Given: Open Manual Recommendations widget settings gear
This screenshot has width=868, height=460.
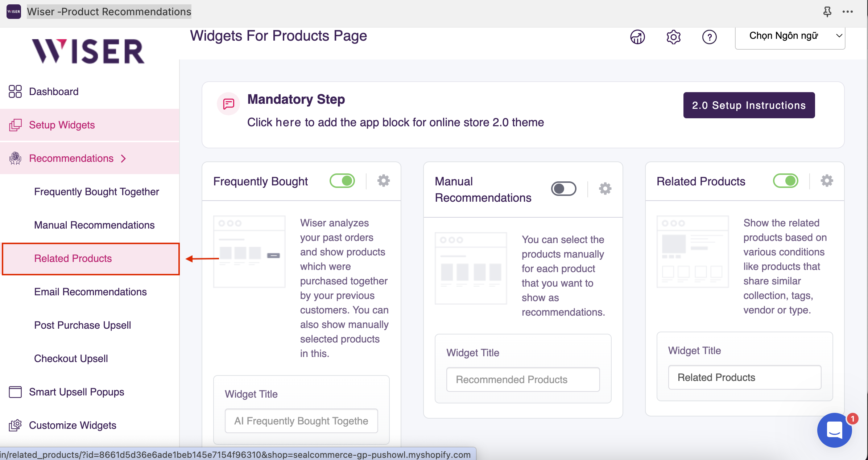Looking at the screenshot, I should (x=605, y=188).
